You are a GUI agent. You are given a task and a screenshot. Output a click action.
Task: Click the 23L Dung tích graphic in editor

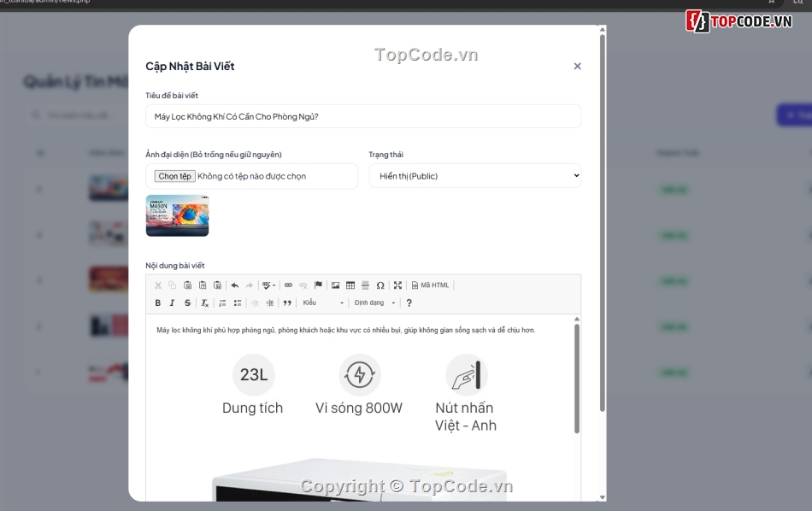point(253,385)
